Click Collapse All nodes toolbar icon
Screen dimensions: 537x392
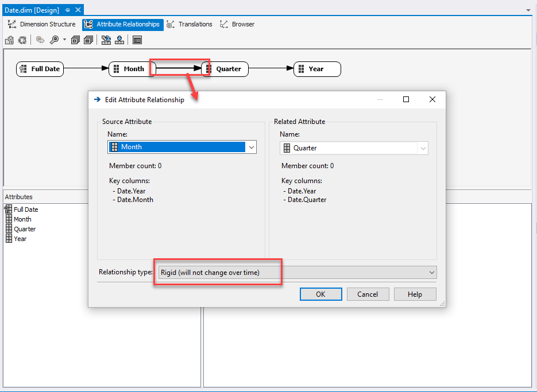tap(88, 40)
